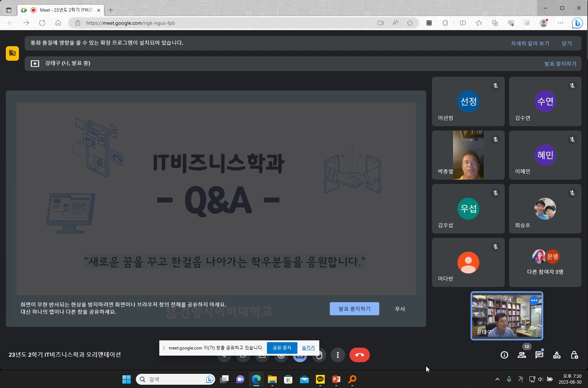Viewport: 588px width, 388px height.
Task: Open PowerPoint from the taskbar
Action: [336, 379]
